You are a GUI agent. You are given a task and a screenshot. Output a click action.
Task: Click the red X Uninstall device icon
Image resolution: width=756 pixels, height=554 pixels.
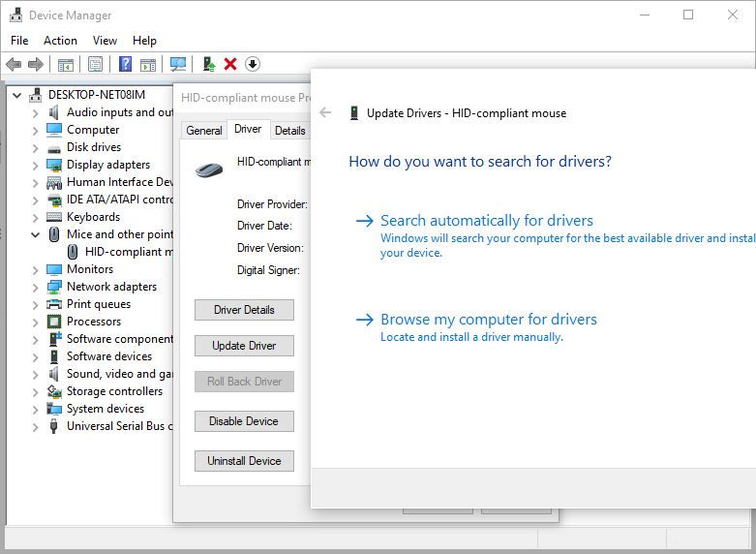(230, 64)
